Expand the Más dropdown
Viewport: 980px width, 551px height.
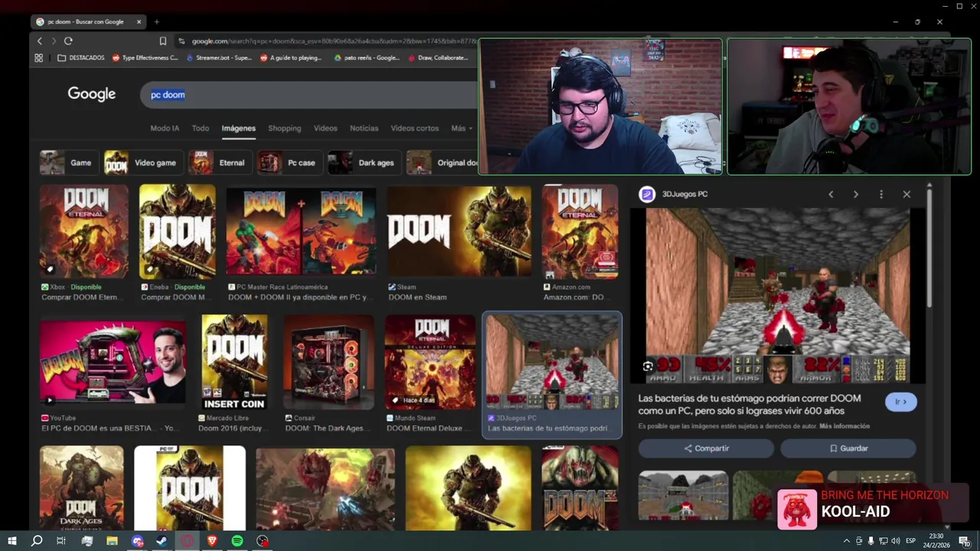tap(461, 129)
